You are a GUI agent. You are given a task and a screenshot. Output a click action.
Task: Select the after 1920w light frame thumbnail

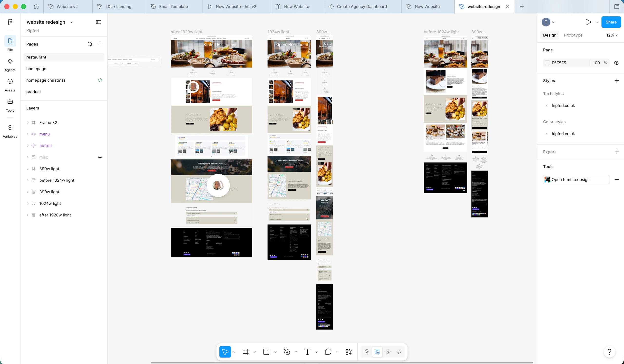point(212,147)
